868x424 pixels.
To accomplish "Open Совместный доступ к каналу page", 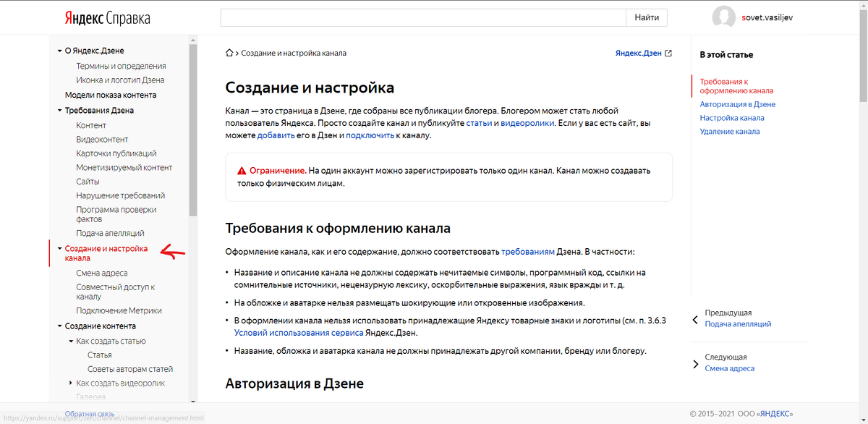I will 116,292.
